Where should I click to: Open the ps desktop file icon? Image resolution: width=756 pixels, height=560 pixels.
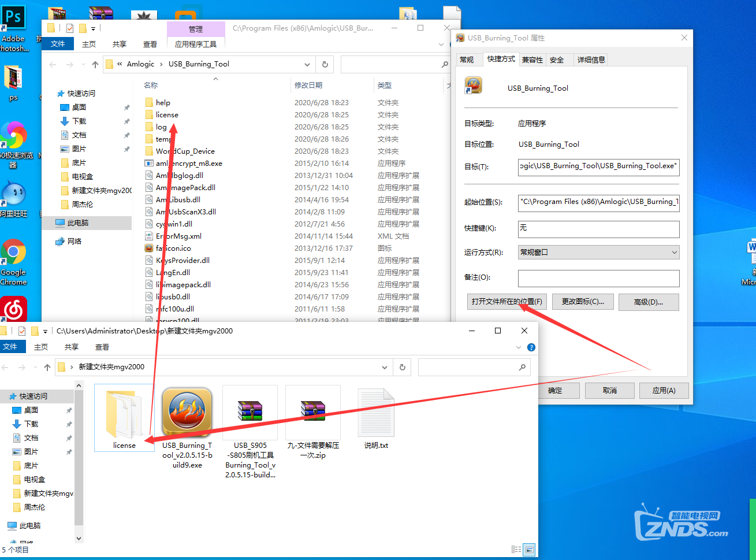13,84
